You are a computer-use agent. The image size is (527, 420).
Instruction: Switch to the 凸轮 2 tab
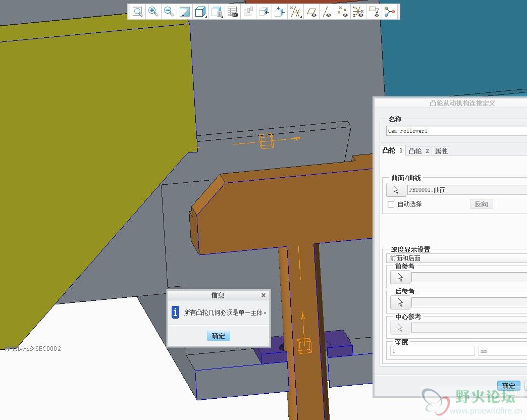[418, 151]
